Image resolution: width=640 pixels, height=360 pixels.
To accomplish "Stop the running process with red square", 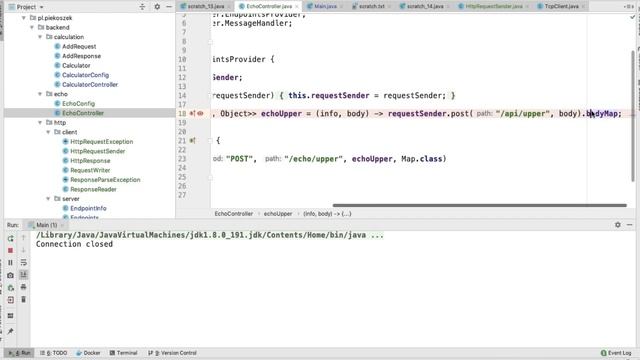I will (x=11, y=250).
